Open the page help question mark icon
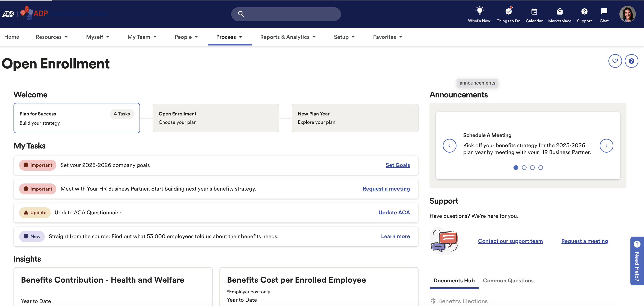The height and width of the screenshot is (306, 644). (632, 61)
